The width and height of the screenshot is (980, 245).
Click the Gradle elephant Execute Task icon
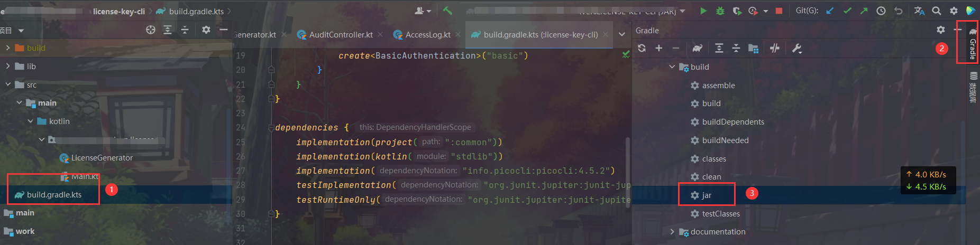pyautogui.click(x=698, y=48)
